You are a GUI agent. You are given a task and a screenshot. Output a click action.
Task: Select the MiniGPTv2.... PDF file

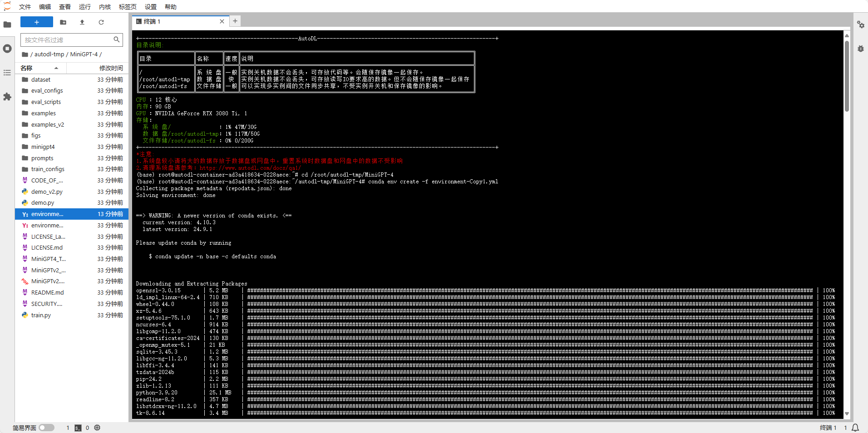pyautogui.click(x=72, y=281)
